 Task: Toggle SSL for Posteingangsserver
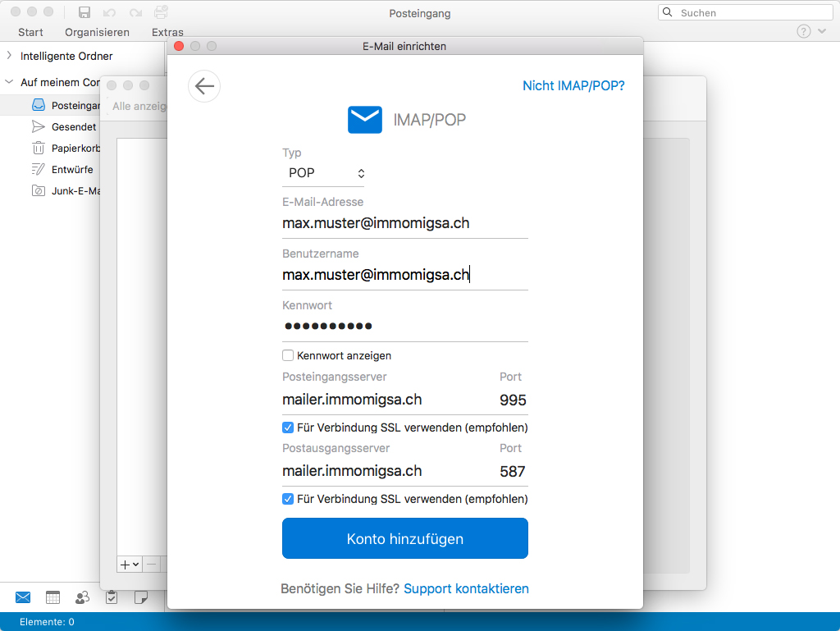pyautogui.click(x=288, y=428)
